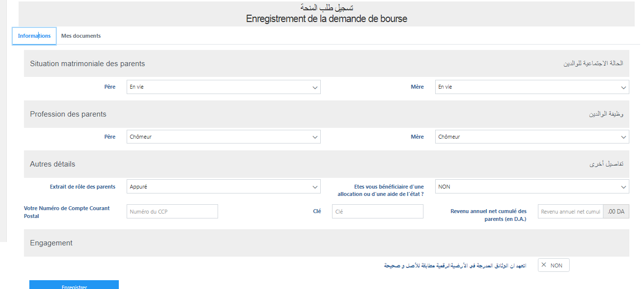Click chevron arrow of Mère profession field

pos(623,137)
